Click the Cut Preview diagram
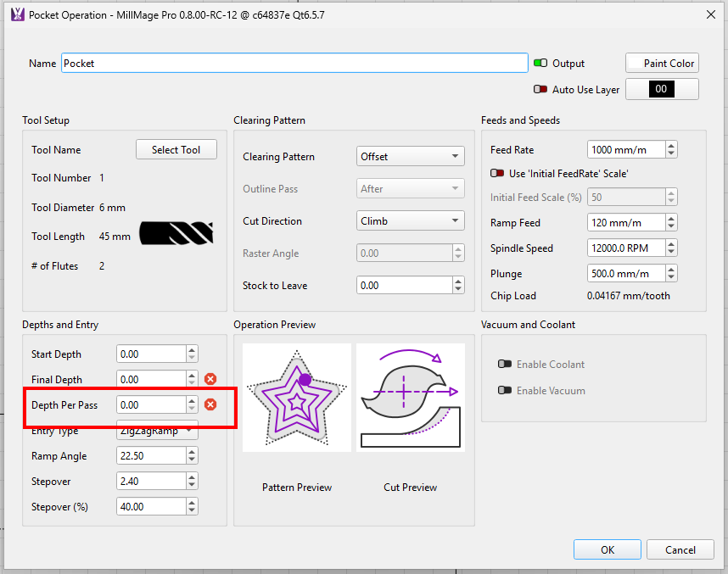The image size is (728, 574). coord(410,397)
